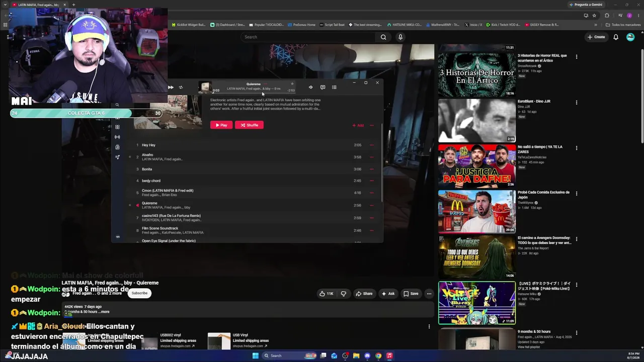
Task: Open Todos los marcadores bookmarks folder
Action: (x=623, y=25)
